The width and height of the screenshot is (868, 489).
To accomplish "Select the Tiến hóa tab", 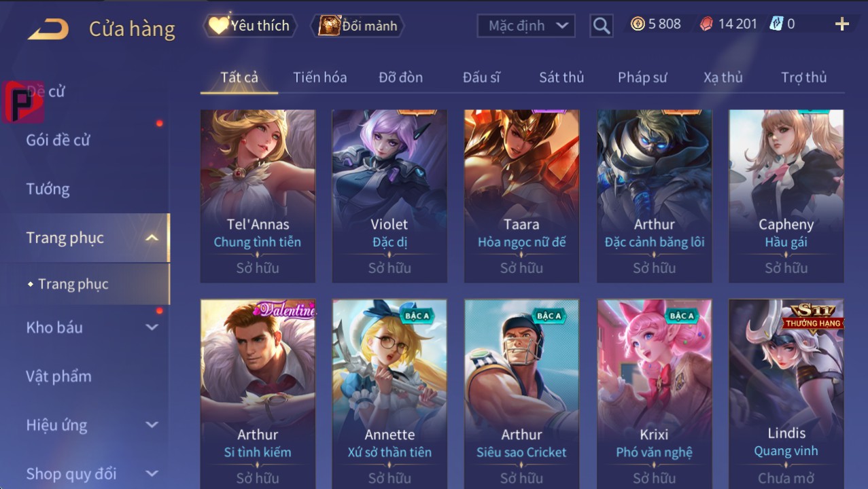I will coord(320,77).
